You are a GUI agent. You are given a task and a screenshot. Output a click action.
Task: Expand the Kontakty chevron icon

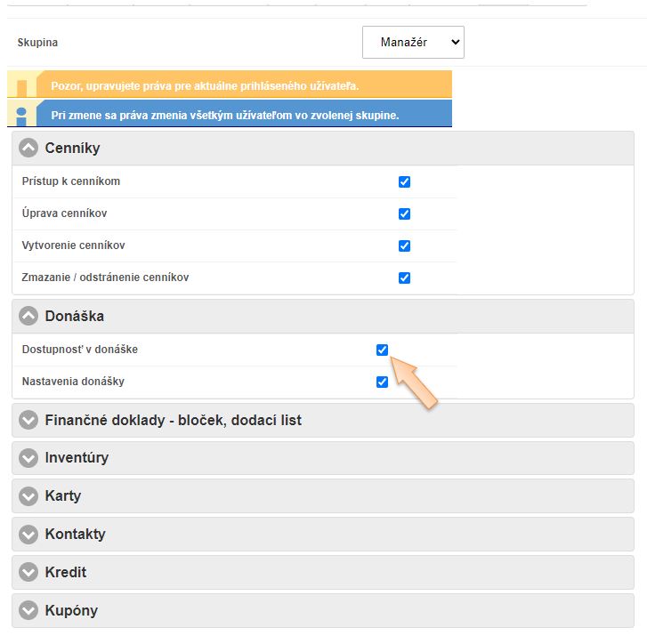(x=28, y=535)
